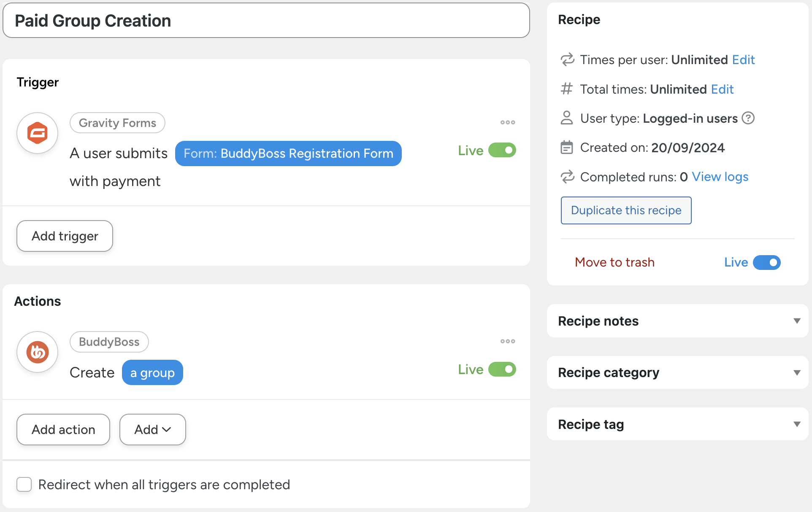Open the BuddyBoss action's three-dot menu

point(507,341)
